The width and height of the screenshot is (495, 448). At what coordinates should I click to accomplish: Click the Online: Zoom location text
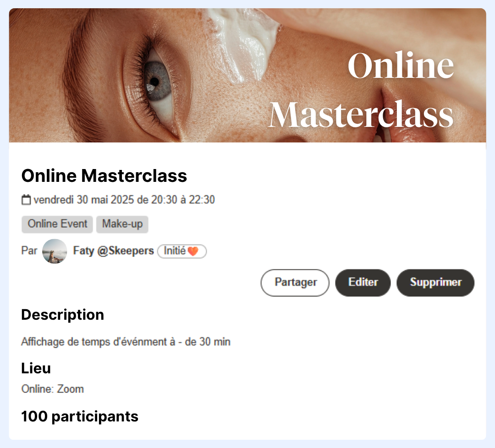53,389
